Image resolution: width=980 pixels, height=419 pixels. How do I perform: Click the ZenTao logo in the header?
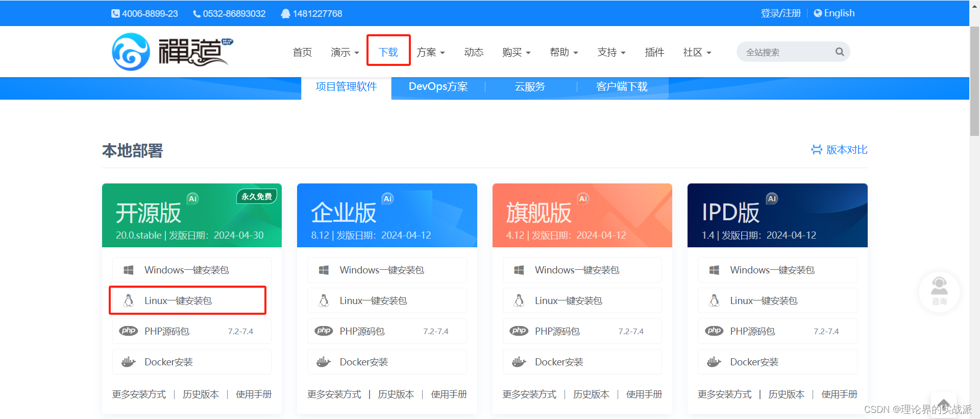pos(173,52)
